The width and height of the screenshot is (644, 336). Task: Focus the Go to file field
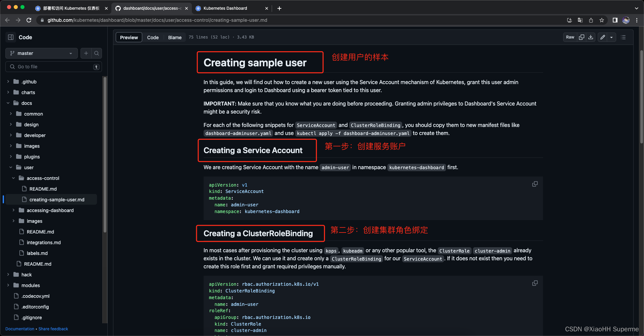click(x=54, y=67)
